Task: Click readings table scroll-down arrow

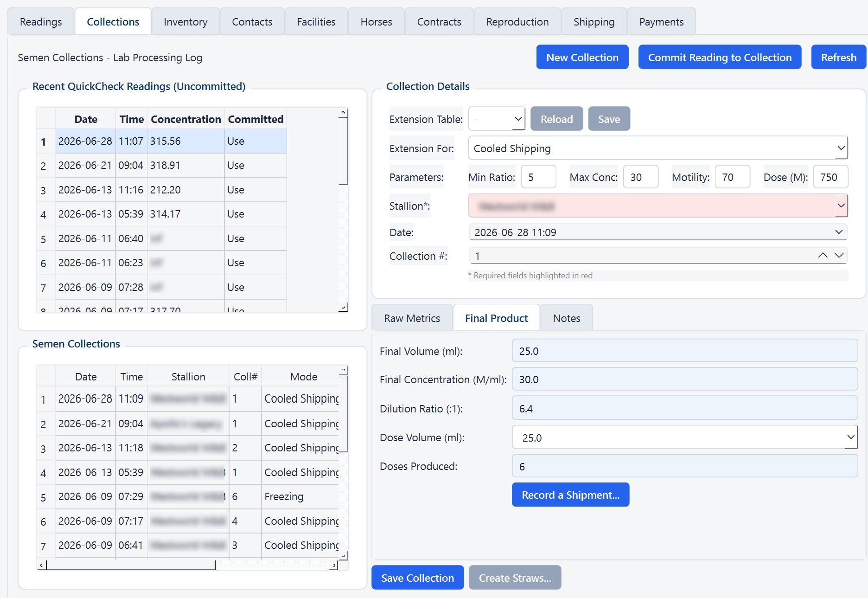Action: pos(343,307)
